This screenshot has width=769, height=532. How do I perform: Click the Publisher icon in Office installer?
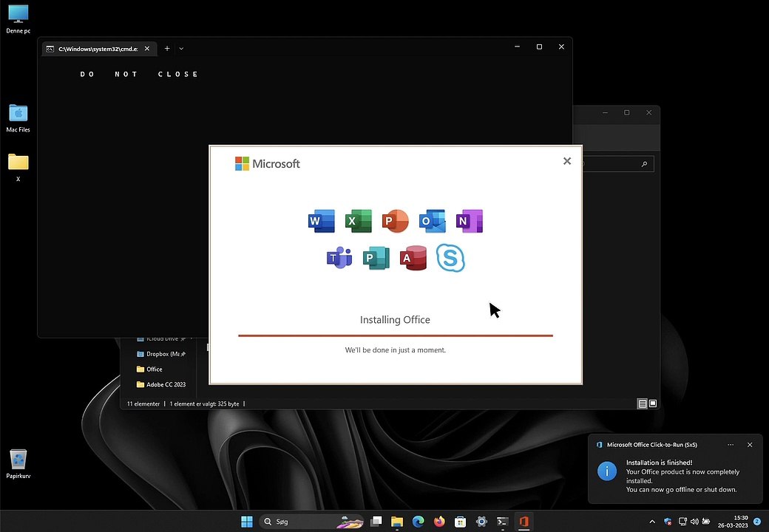(376, 258)
